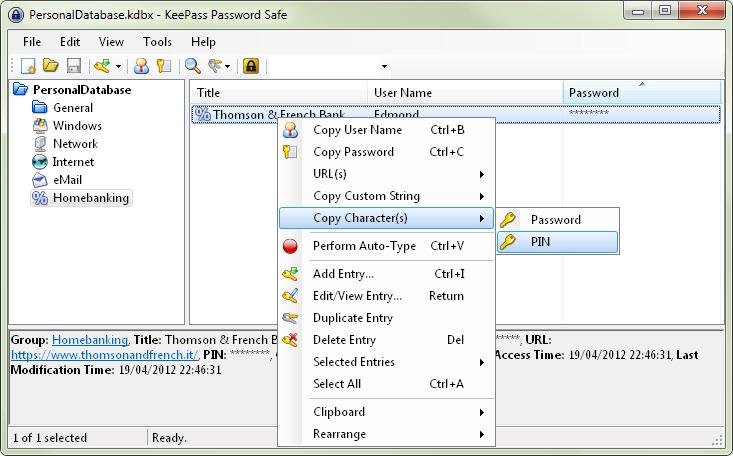This screenshot has width=733, height=456.
Task: Click the Save database floppy icon
Action: click(74, 66)
